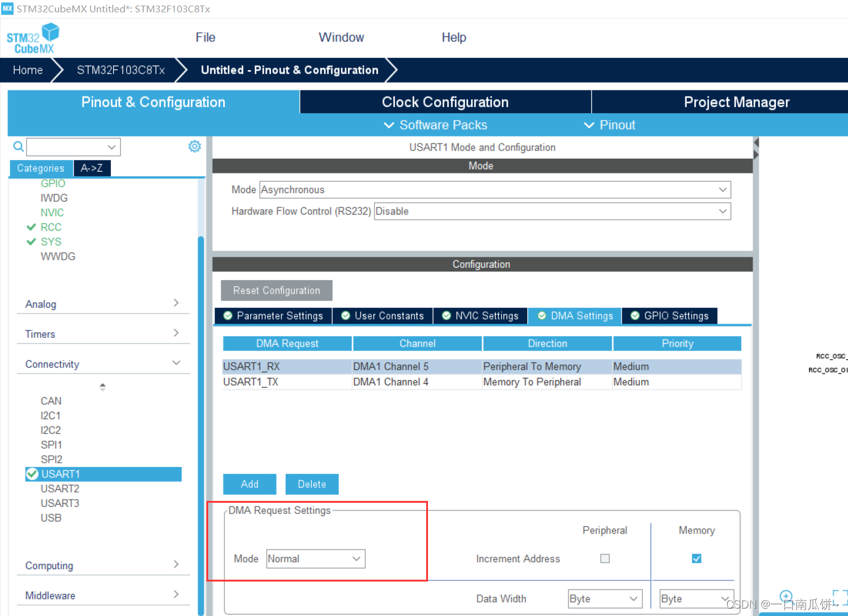Image resolution: width=848 pixels, height=616 pixels.
Task: Click the Untitled - Pinout & Configuration breadcrumb
Action: tap(289, 70)
